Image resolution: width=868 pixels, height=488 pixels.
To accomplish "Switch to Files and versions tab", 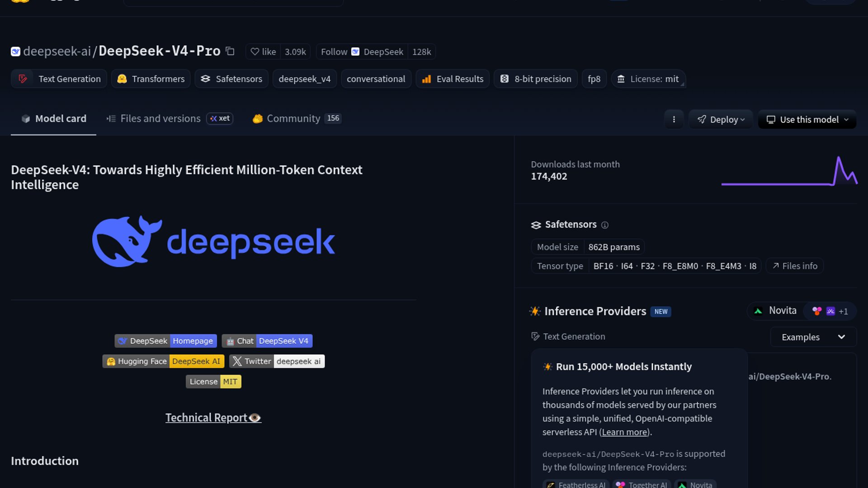I will coord(160,118).
